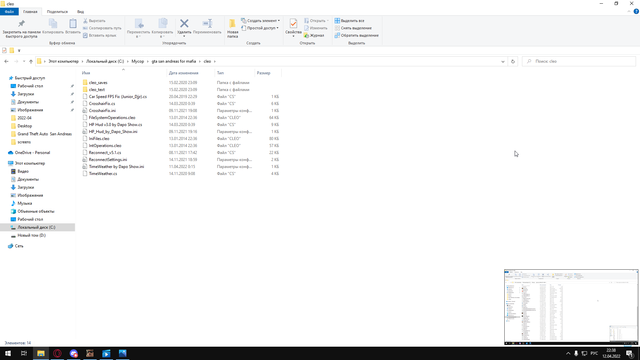
Task: Sort by the Размер column header
Action: point(268,73)
